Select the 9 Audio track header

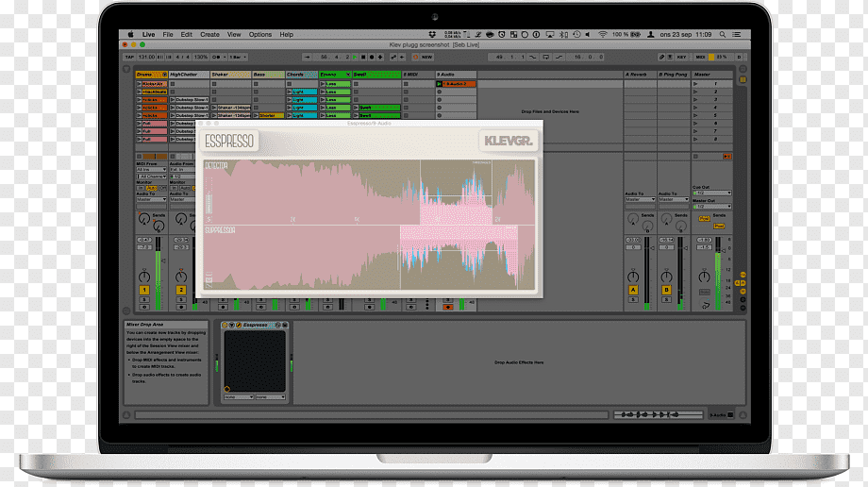pyautogui.click(x=456, y=75)
